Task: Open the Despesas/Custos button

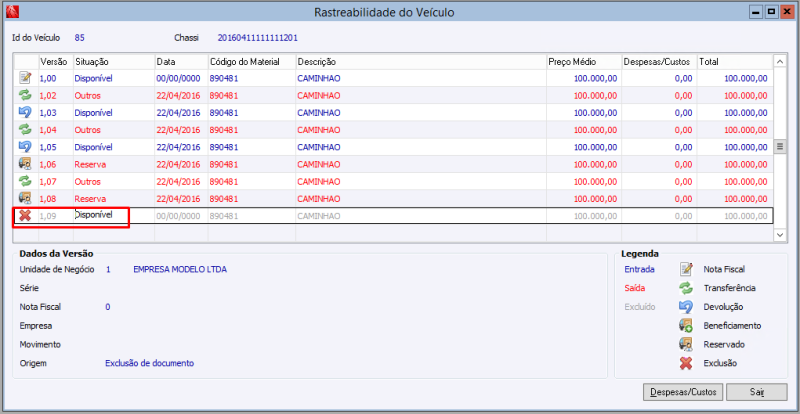Action: (x=684, y=392)
